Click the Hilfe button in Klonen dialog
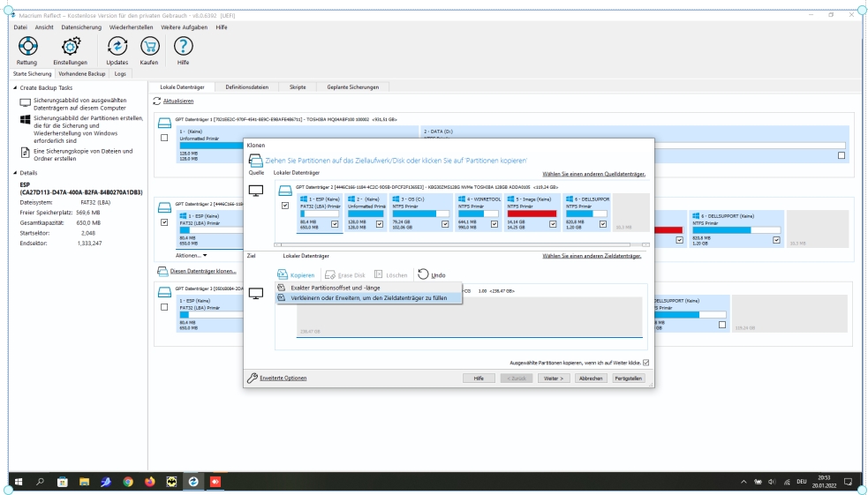868x495 pixels. (479, 379)
